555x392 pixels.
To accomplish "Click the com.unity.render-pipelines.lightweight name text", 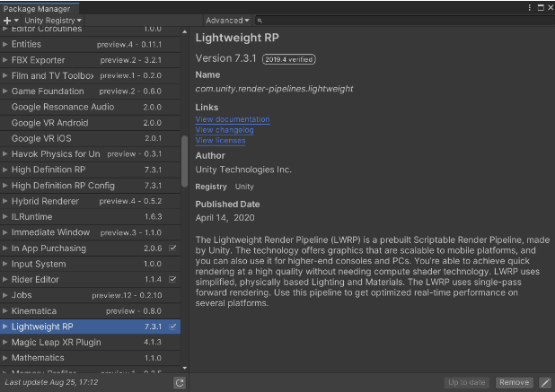I will [274, 89].
